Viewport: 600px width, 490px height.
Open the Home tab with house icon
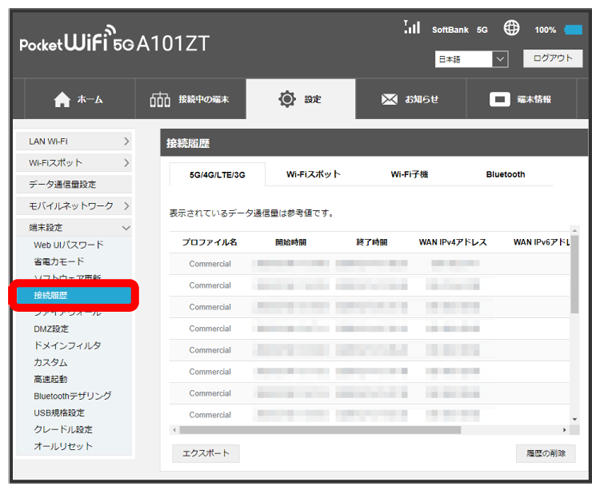77,100
